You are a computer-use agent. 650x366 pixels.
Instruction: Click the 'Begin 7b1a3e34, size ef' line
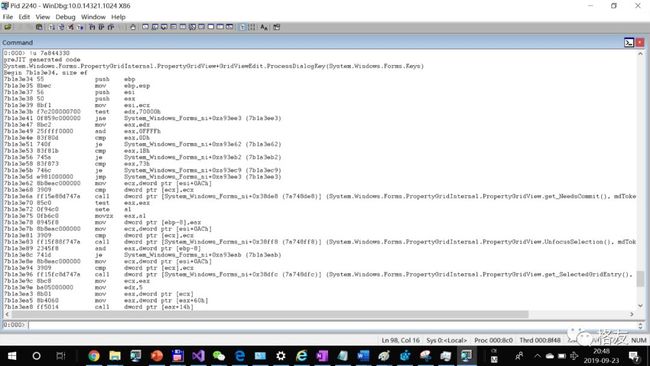tap(46, 73)
